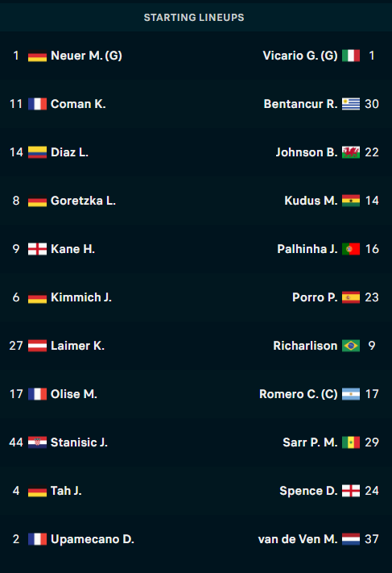Click the Starting Lineups header
This screenshot has height=573, width=392.
[194, 18]
